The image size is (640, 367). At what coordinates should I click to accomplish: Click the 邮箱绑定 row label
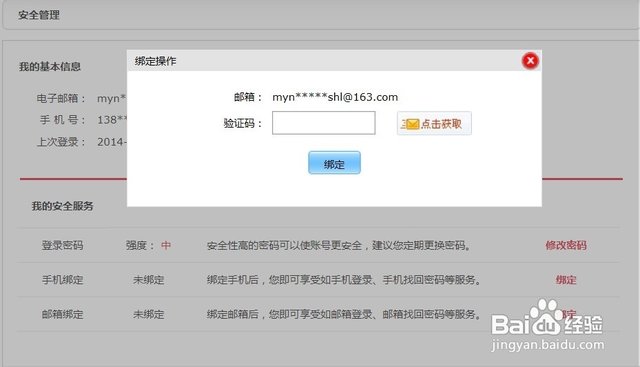coord(62,314)
